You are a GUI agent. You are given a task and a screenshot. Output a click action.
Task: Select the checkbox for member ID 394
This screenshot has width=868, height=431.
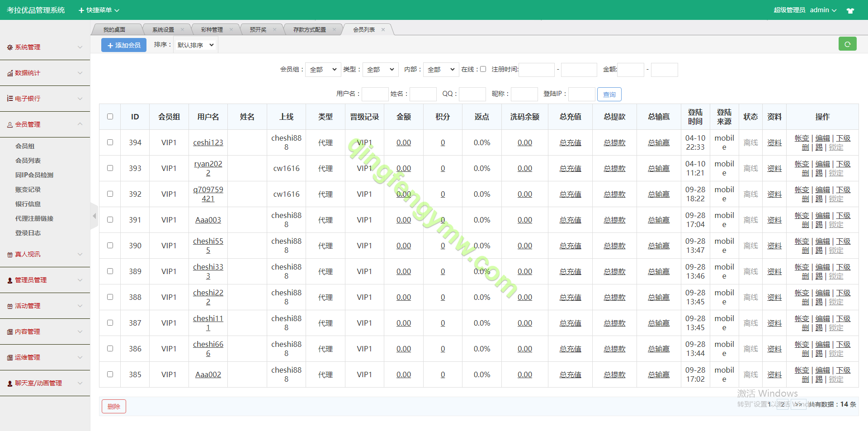coord(110,142)
